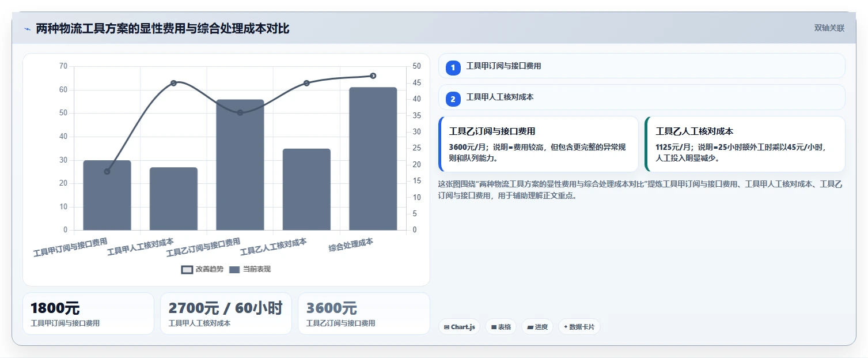The image size is (868, 358).
Task: Click the 工具甲订阅与接口费用 bar in chart
Action: 107,195
